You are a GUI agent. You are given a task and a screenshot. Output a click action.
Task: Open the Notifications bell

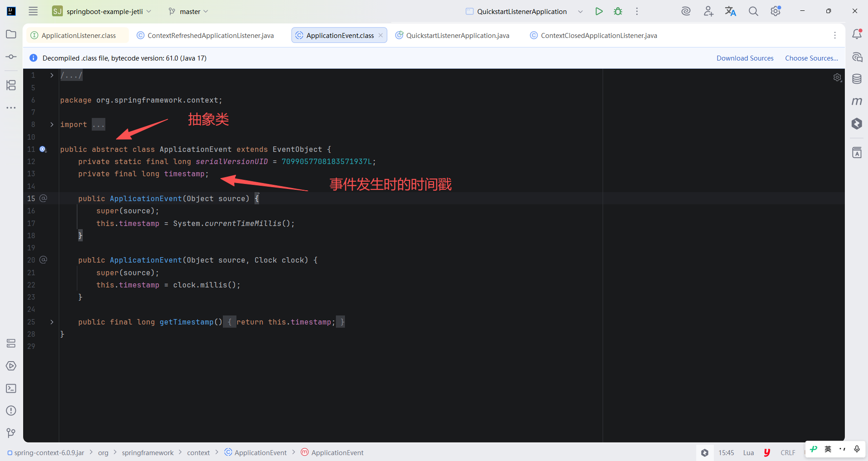pyautogui.click(x=857, y=34)
